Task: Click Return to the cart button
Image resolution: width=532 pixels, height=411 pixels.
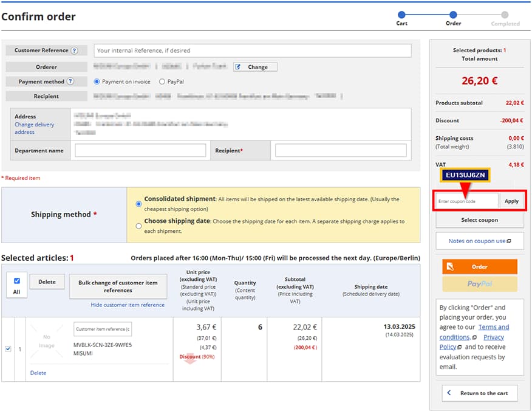Action: (479, 393)
